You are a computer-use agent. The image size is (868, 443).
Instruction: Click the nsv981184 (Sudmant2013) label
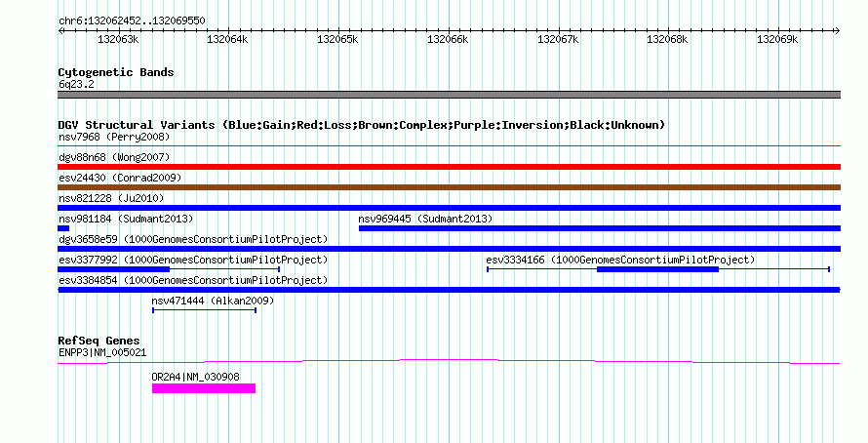click(126, 219)
